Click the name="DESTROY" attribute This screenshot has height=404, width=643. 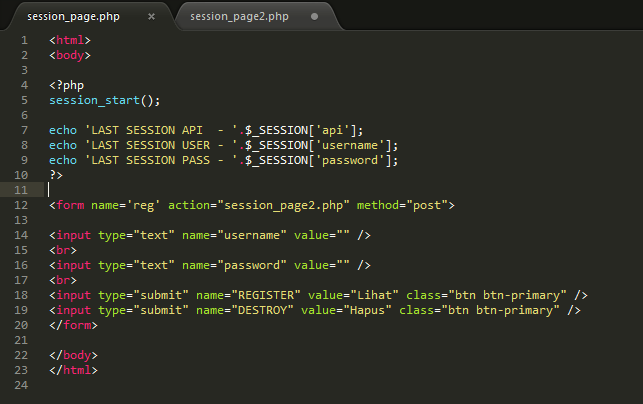tap(245, 310)
